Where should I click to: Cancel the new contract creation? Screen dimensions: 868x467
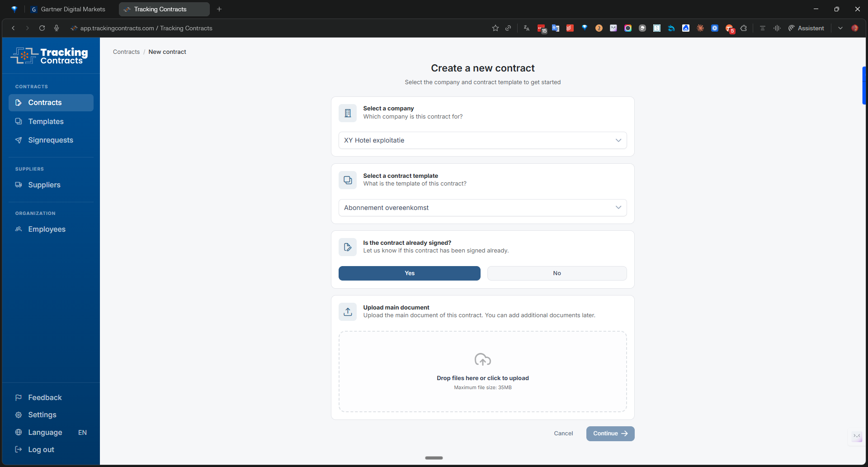pos(563,434)
